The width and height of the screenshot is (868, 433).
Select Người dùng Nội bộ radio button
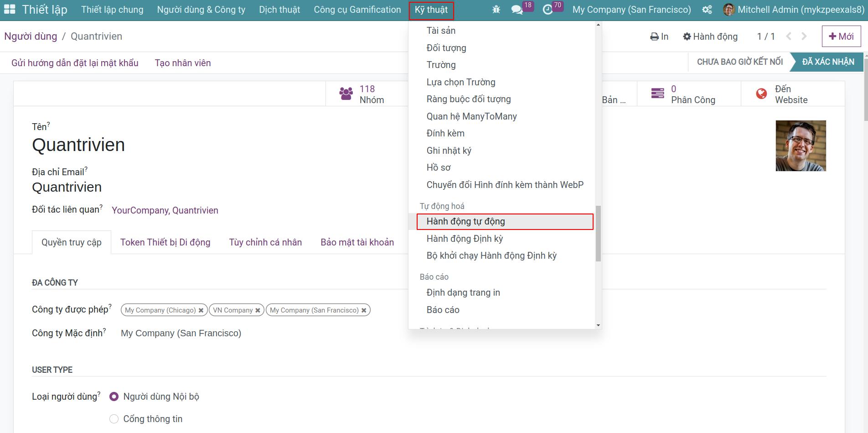(114, 396)
